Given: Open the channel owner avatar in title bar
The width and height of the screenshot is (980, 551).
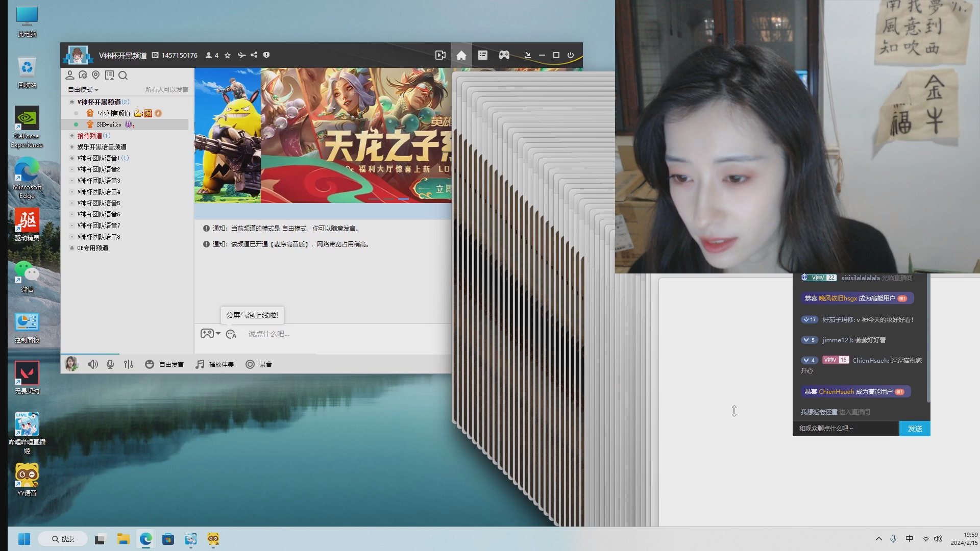Looking at the screenshot, I should coord(78,55).
